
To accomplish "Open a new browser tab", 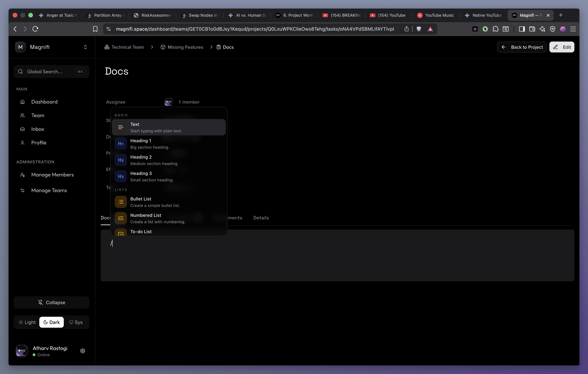I will point(561,15).
